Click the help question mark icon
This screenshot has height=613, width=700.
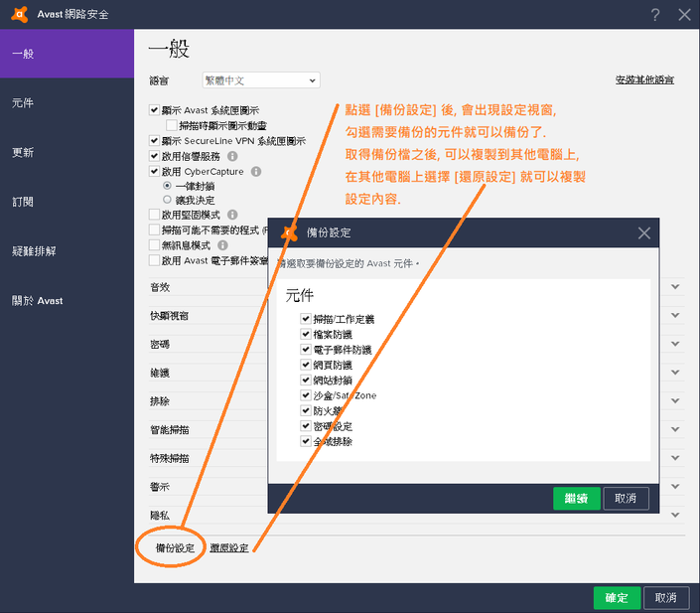tap(655, 15)
